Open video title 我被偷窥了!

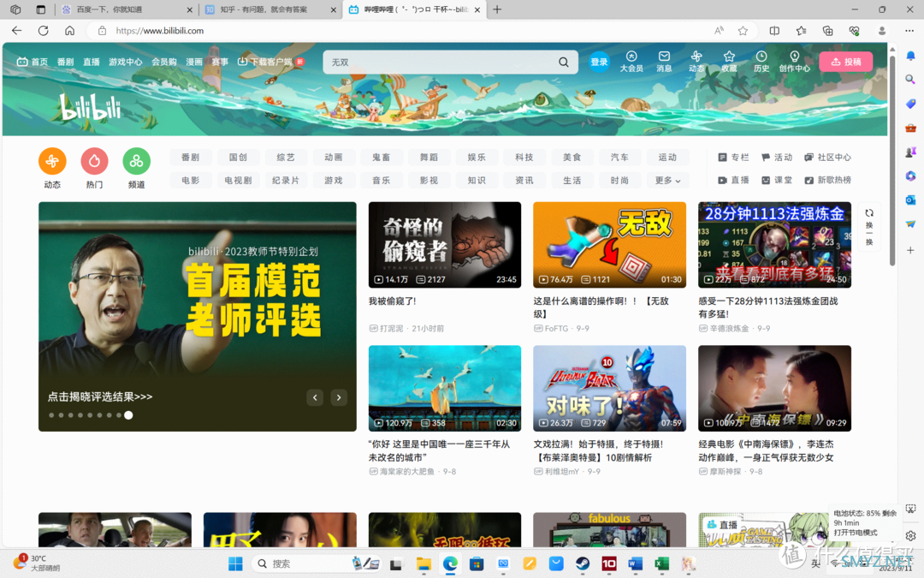[393, 301]
